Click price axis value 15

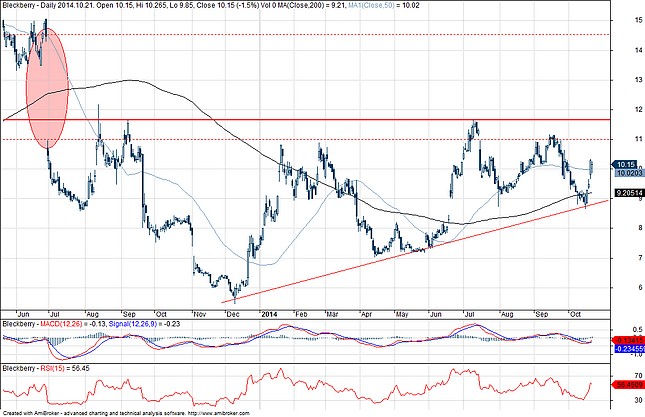(x=638, y=20)
